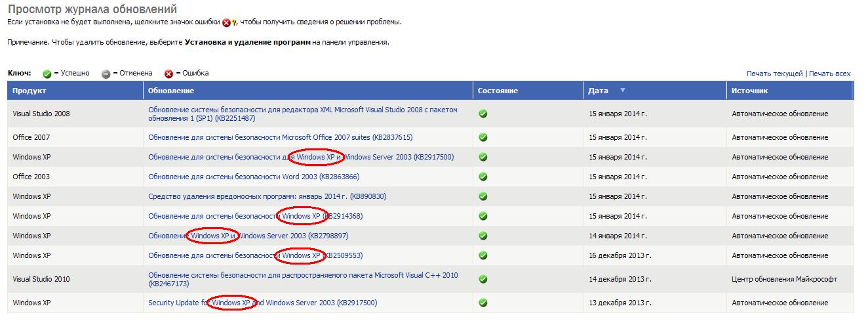Click the red error icon in the legend
This screenshot has width=868, height=323.
pyautogui.click(x=168, y=74)
